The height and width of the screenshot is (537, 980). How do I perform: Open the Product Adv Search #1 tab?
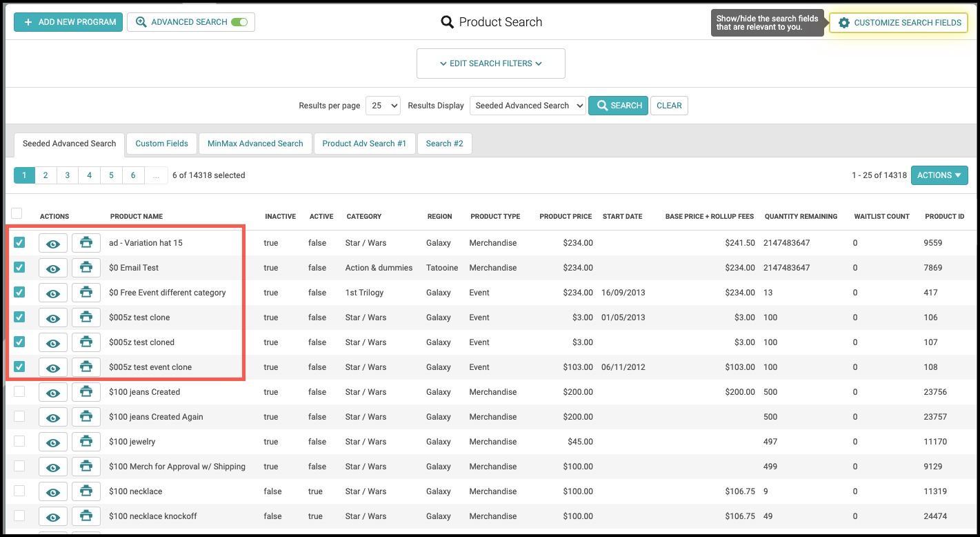364,144
